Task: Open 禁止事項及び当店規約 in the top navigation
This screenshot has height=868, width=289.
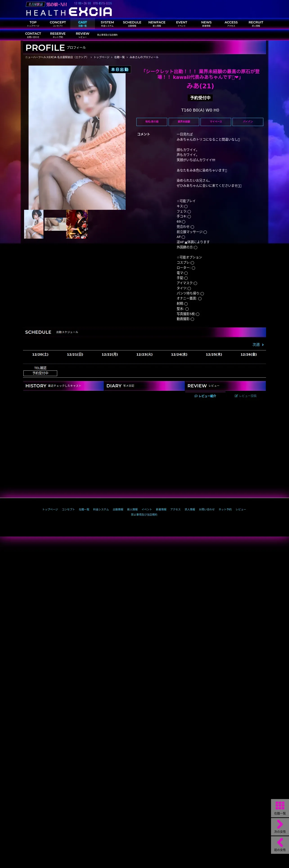Action: point(107,35)
